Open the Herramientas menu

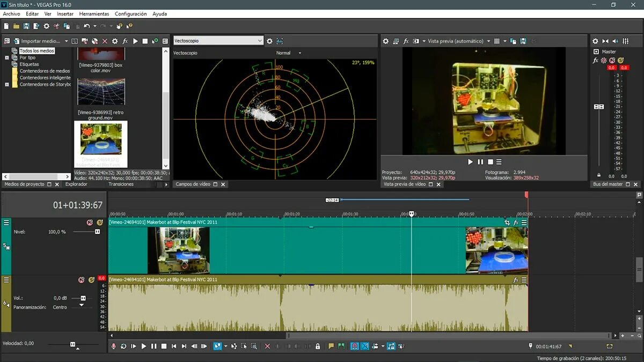pos(94,14)
